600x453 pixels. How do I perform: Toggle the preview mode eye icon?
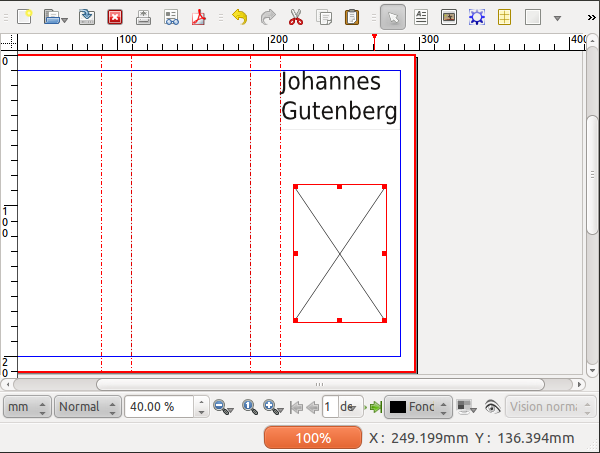(492, 407)
